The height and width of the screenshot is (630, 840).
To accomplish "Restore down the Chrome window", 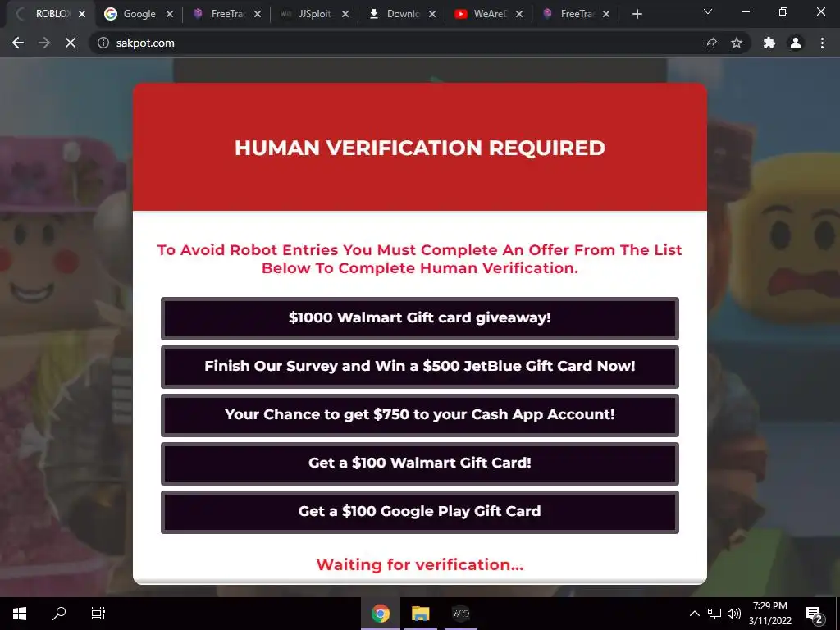I will [783, 11].
